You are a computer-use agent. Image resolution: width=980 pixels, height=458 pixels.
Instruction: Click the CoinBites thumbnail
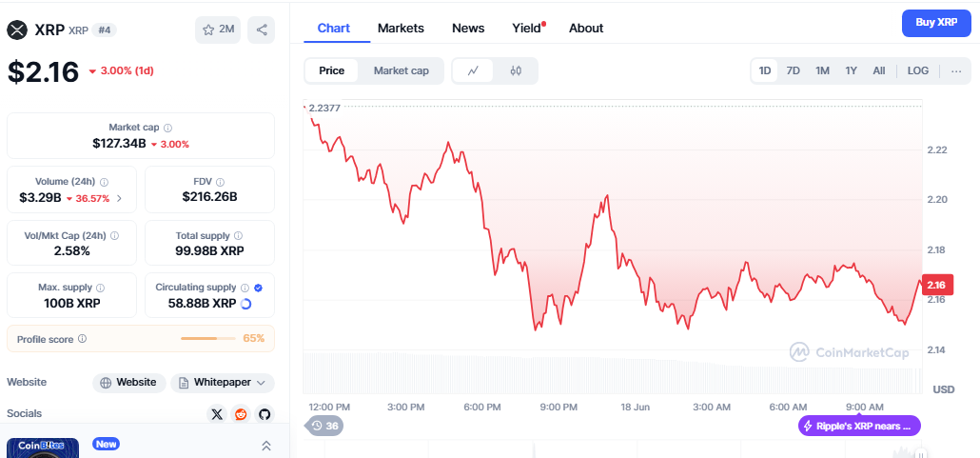(x=43, y=448)
